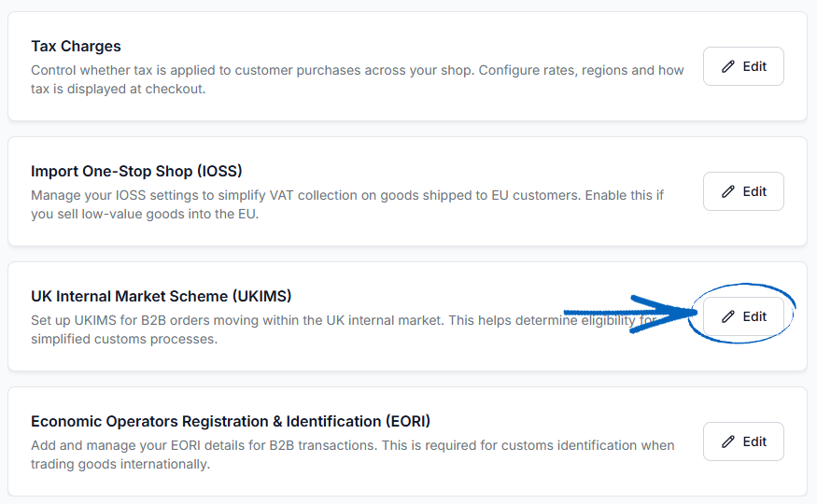
Task: Click the Tax Charges description text
Action: pyautogui.click(x=357, y=79)
